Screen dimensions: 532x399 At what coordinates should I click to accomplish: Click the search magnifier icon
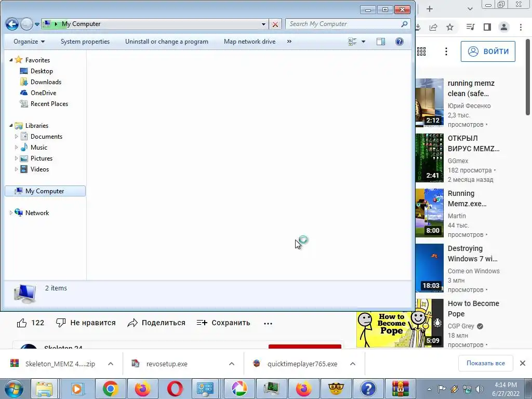click(x=404, y=24)
